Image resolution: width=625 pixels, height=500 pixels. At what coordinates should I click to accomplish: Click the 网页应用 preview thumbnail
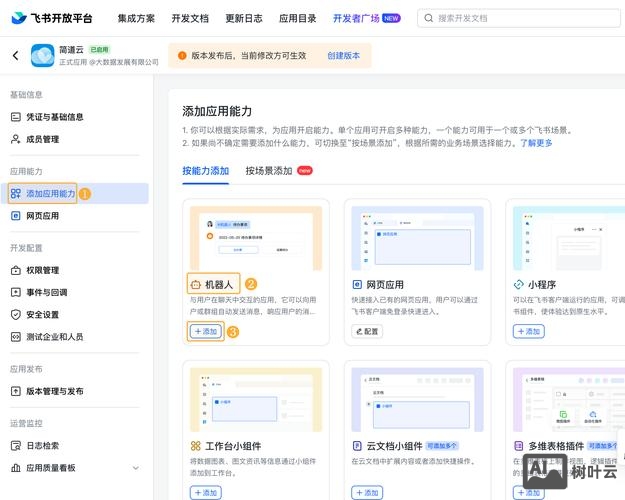[x=417, y=238]
